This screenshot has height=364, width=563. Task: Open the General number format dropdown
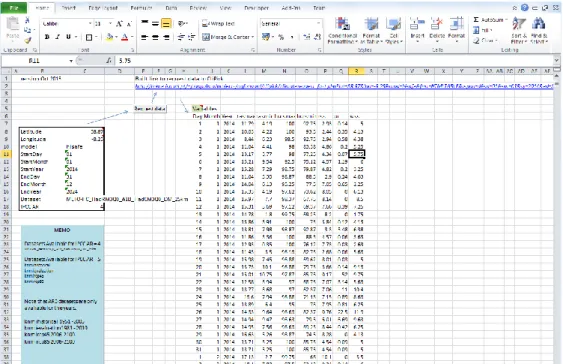(x=318, y=23)
